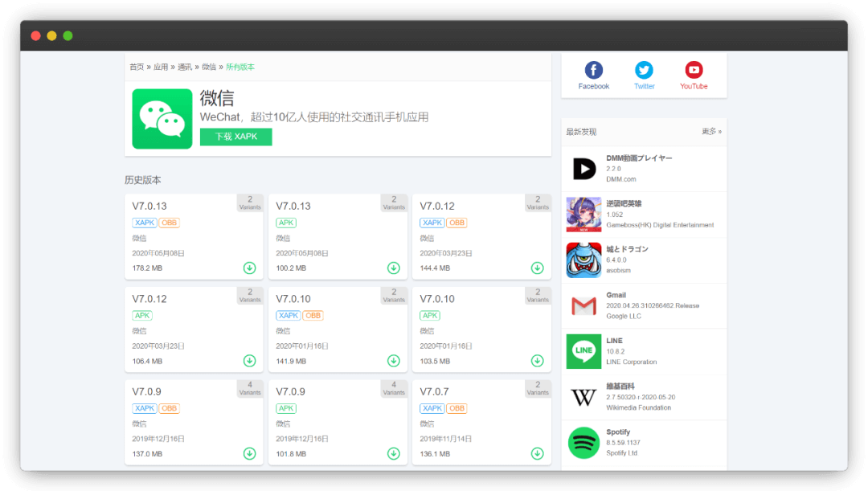Download V7.0.12 106.4 MB via arrow icon

tap(250, 361)
